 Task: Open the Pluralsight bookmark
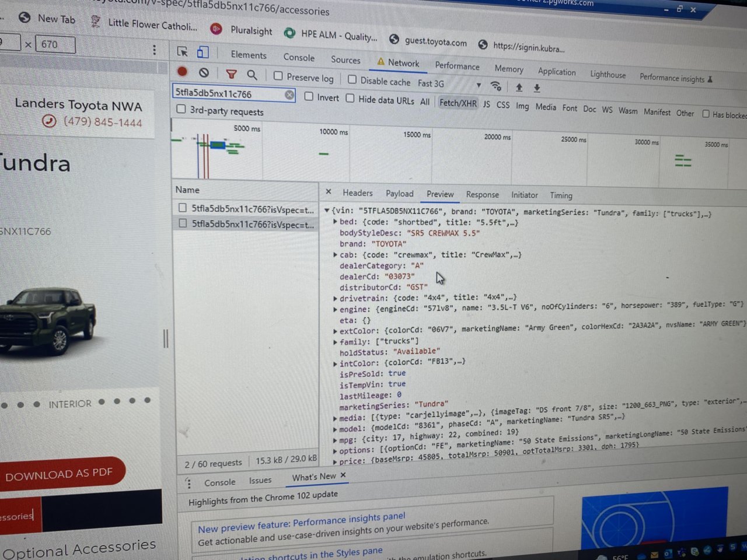pos(242,30)
